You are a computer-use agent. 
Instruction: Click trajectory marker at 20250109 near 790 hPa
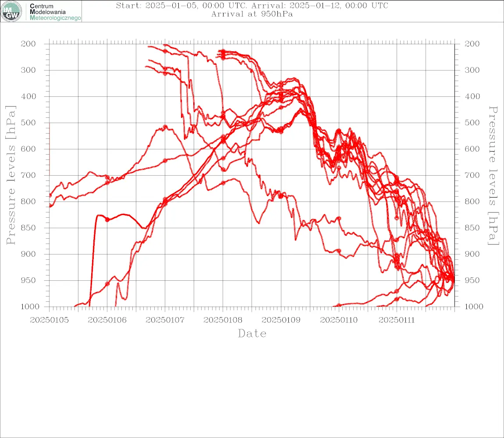pyautogui.click(x=281, y=196)
